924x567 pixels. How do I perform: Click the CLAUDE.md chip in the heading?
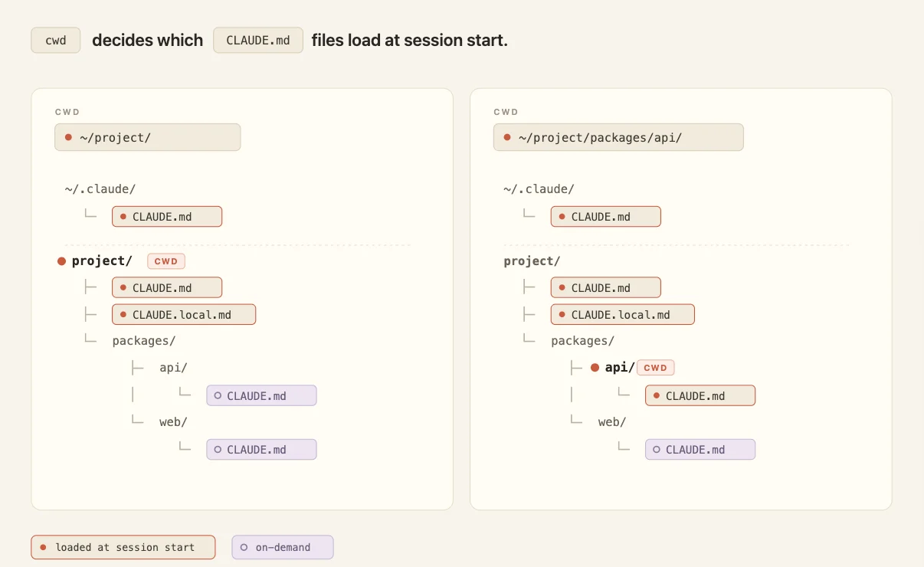click(x=258, y=41)
